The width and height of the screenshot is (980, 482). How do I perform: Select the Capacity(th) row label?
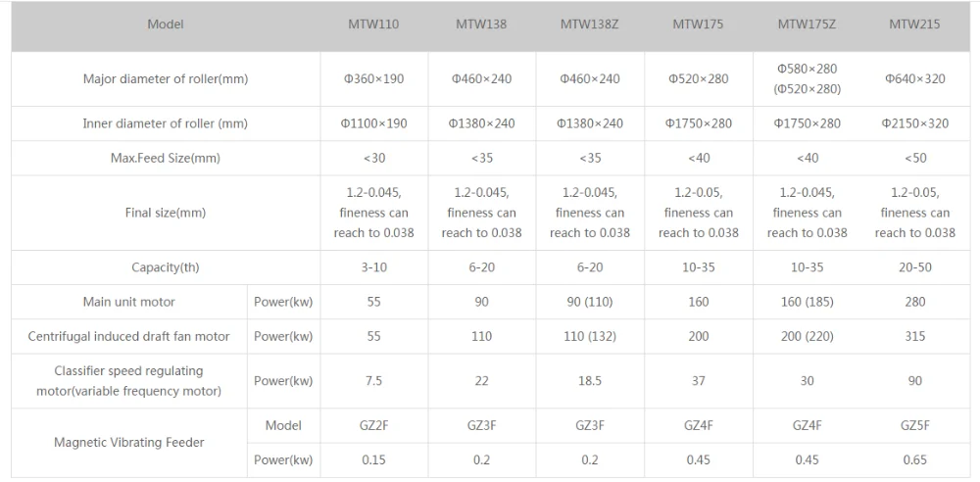(166, 267)
